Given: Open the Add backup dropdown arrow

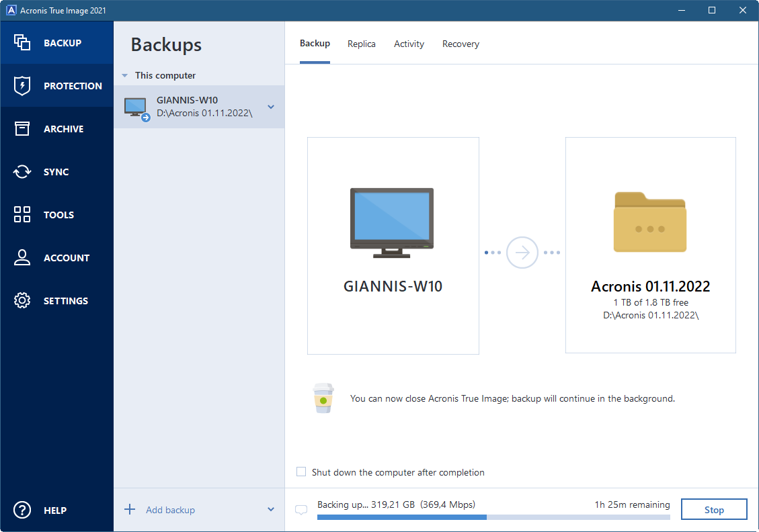Looking at the screenshot, I should [x=271, y=509].
